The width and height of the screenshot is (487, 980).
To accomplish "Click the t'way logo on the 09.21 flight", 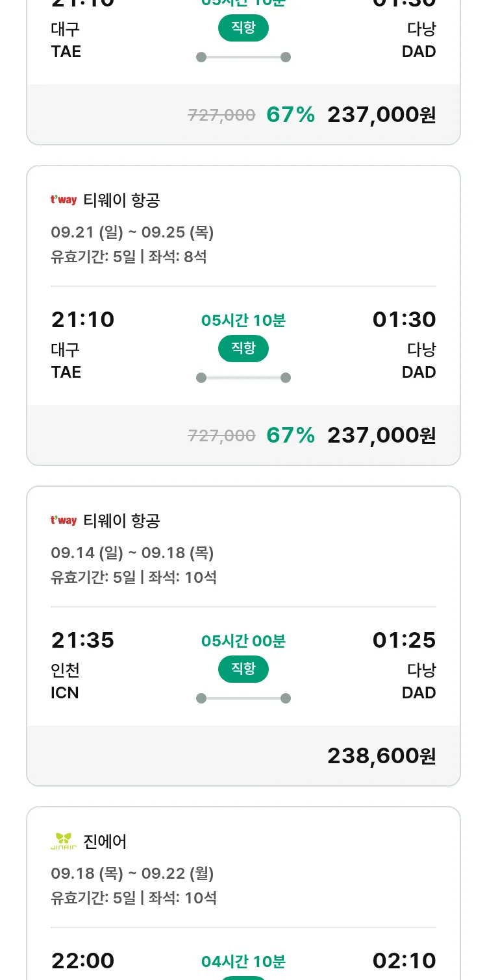I will click(64, 200).
